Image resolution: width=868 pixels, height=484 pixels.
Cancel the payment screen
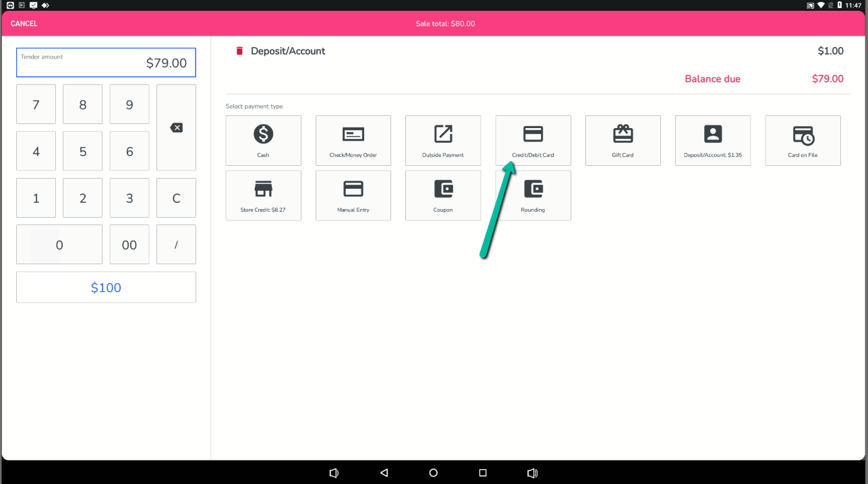pyautogui.click(x=24, y=24)
